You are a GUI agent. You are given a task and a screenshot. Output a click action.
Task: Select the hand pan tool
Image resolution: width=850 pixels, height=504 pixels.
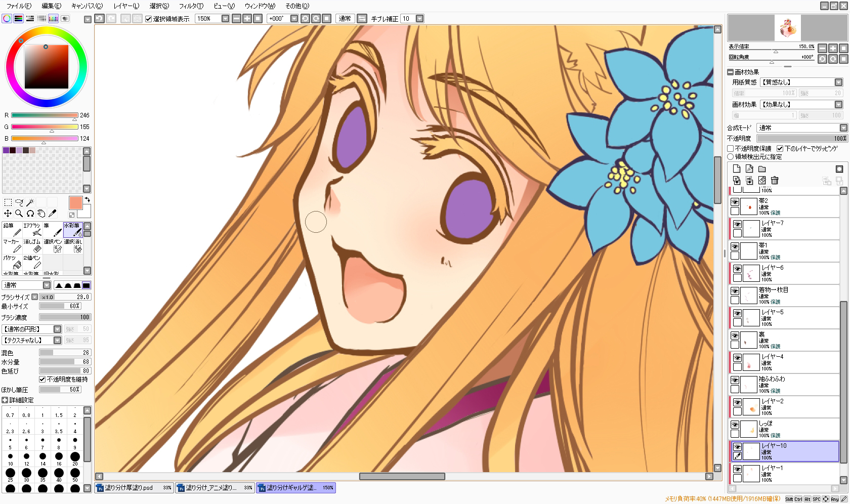pos(41,214)
